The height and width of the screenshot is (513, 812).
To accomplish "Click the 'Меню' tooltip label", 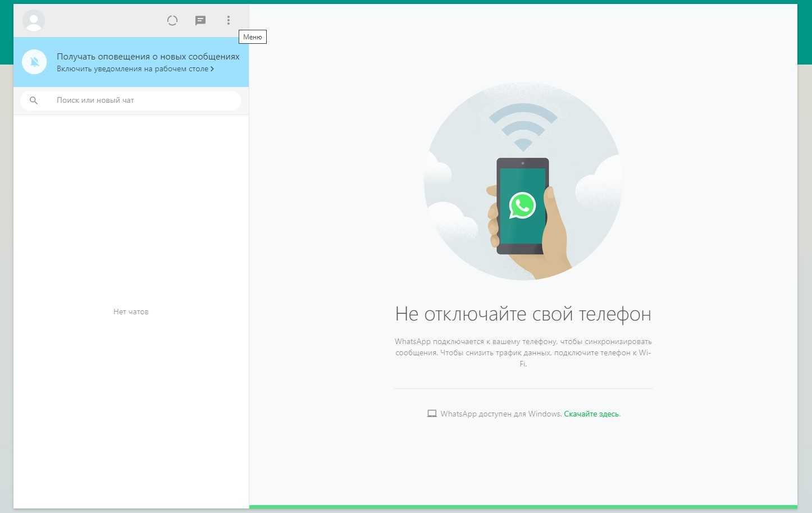I will (253, 37).
